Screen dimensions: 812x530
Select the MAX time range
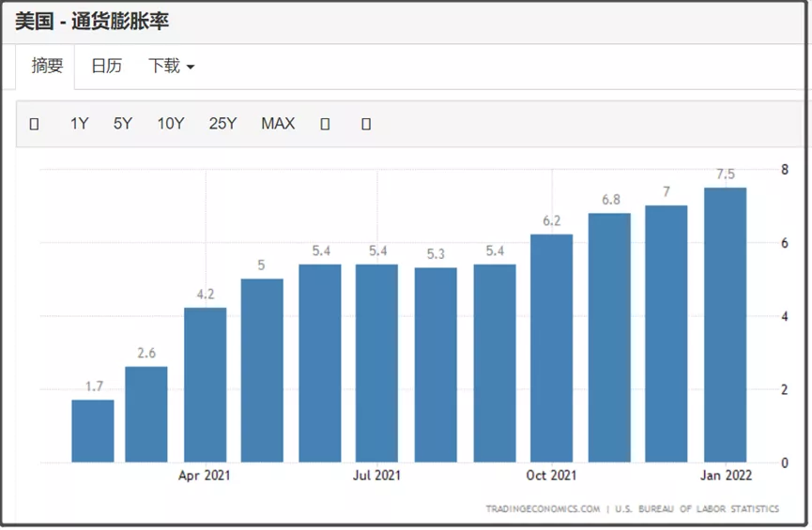(x=278, y=124)
